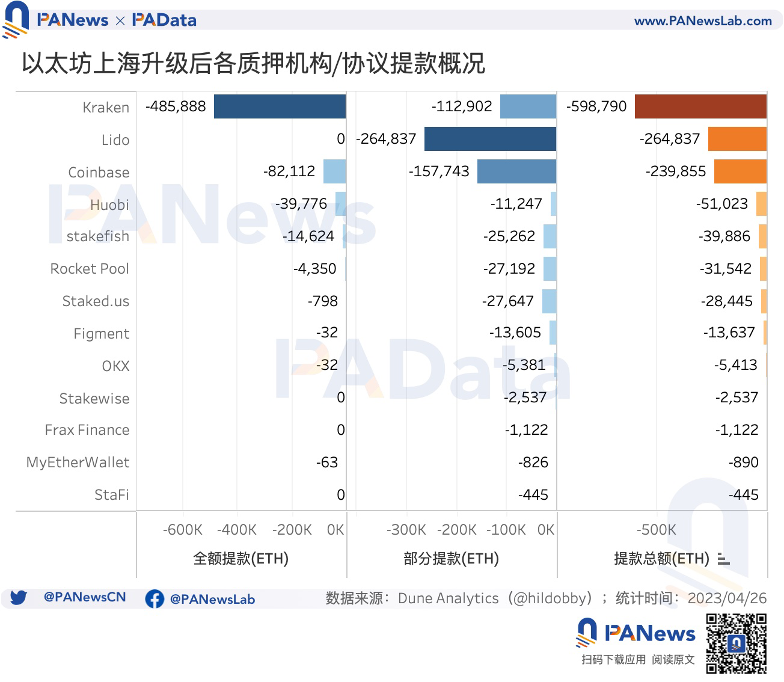The image size is (784, 682).
Task: Click the sort icon beside 提款总额(ETH)
Action: pyautogui.click(x=723, y=559)
